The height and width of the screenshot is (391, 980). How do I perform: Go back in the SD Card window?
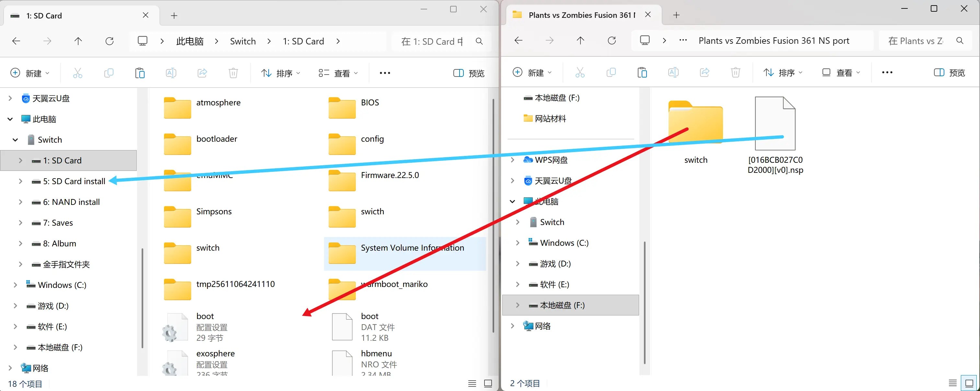click(x=16, y=41)
